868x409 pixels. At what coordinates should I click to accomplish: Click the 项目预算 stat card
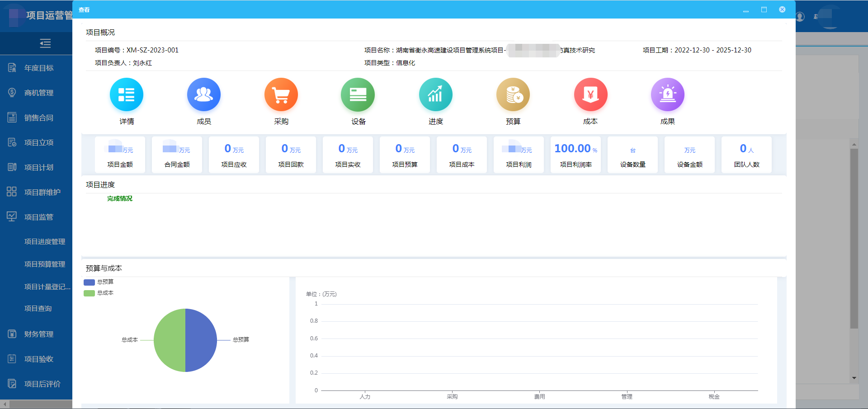point(405,155)
